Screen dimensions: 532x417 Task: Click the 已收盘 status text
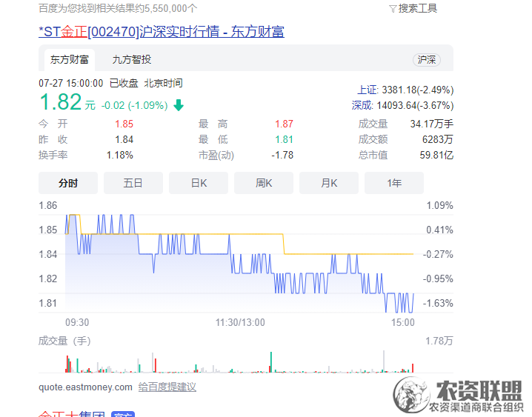click(x=124, y=84)
